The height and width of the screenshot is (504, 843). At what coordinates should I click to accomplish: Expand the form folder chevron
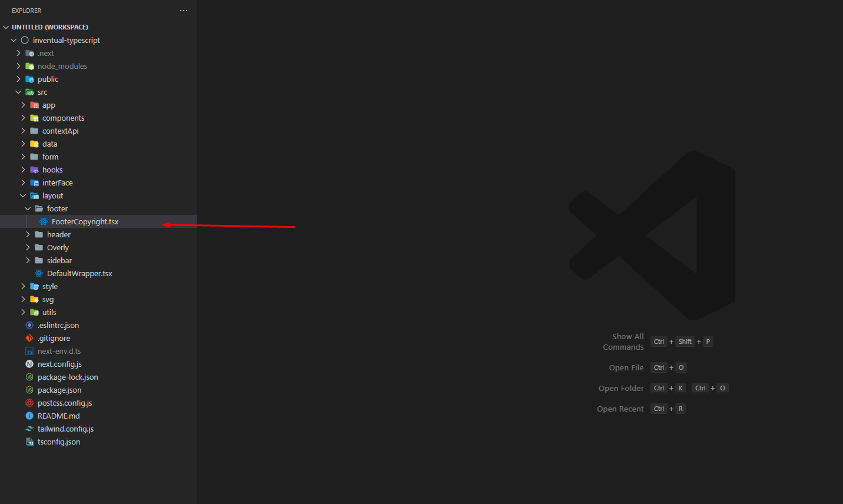[23, 157]
